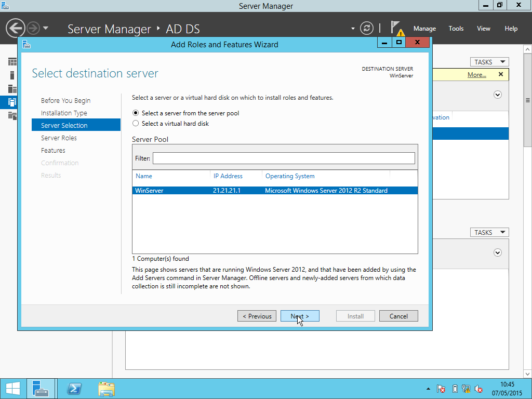Go to Before You Begin step
This screenshot has height=399, width=532.
66,100
